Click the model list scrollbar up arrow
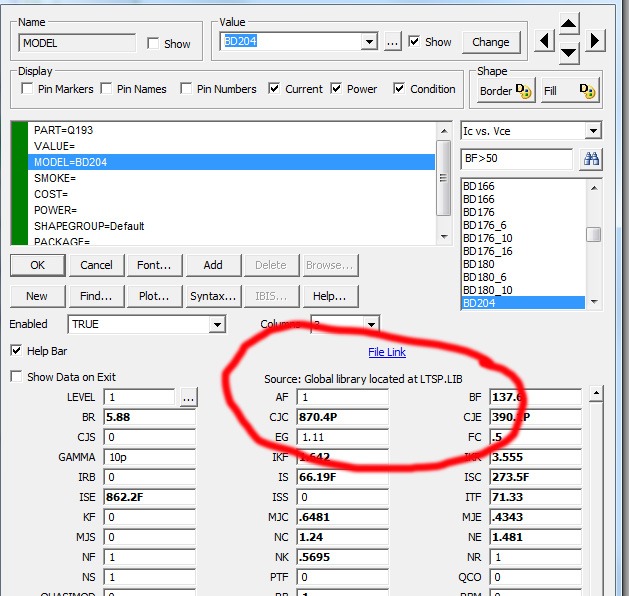Image resolution: width=629 pixels, height=596 pixels. click(594, 188)
